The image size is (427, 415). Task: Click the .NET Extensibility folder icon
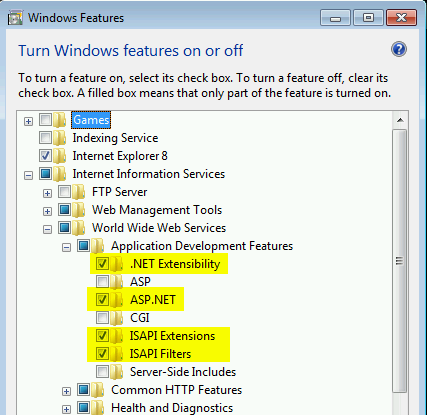click(x=117, y=264)
